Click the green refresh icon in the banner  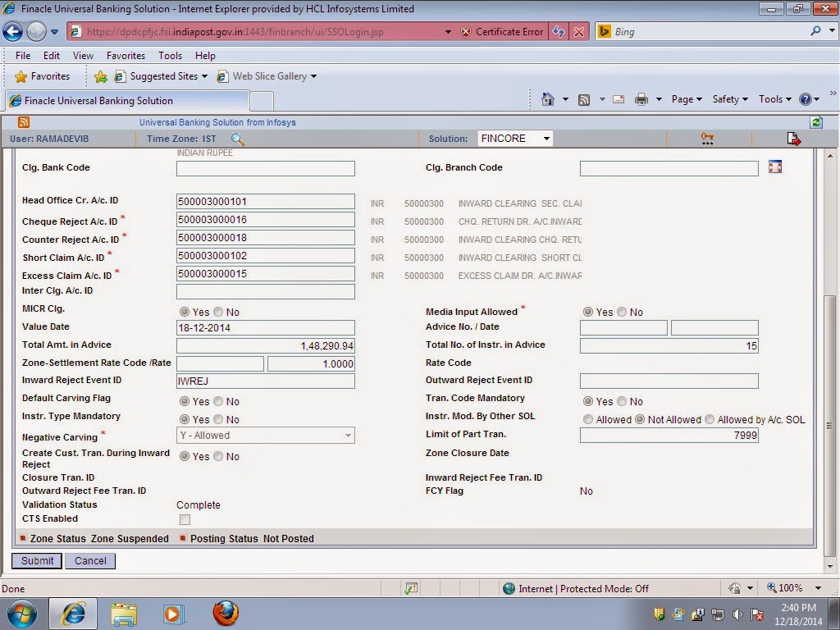[x=815, y=121]
